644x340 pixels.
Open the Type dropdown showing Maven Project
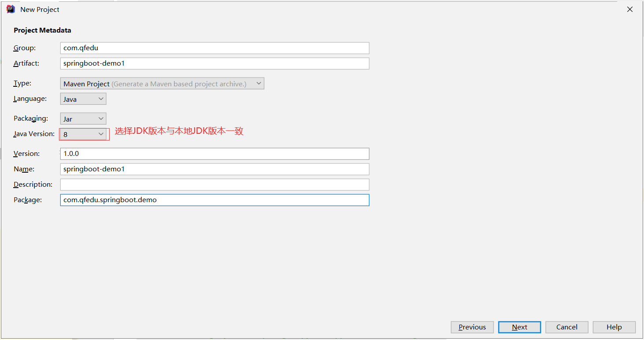click(162, 83)
